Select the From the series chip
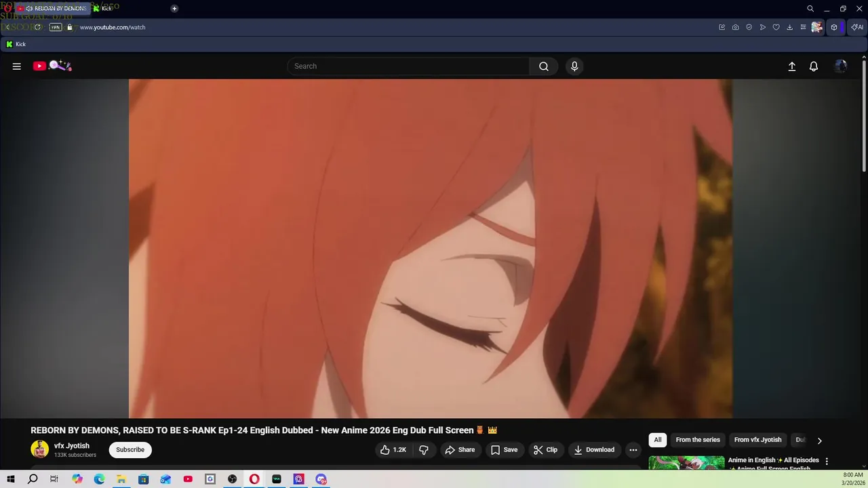868x488 pixels. coord(698,440)
